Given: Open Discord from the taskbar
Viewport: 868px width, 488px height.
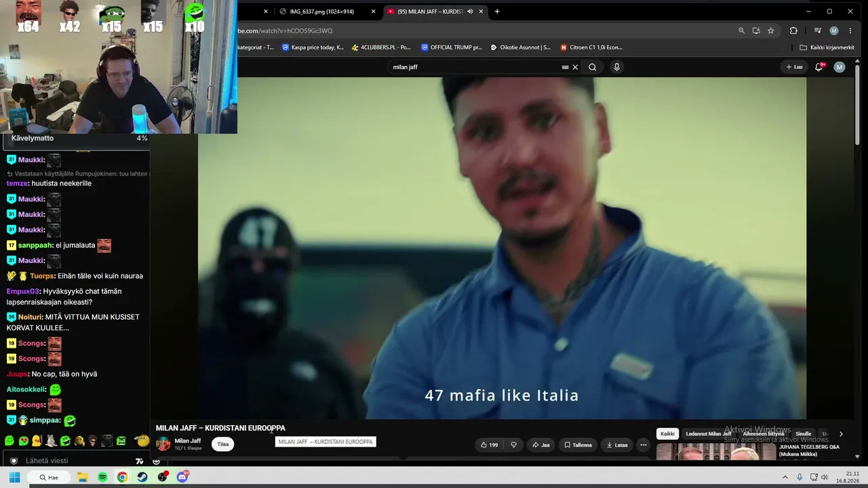Looking at the screenshot, I should [182, 477].
